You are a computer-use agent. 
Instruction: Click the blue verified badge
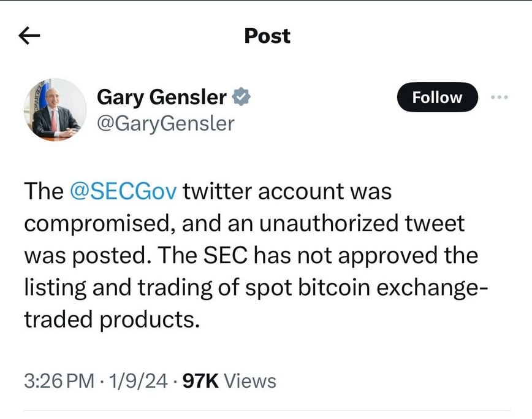point(241,96)
